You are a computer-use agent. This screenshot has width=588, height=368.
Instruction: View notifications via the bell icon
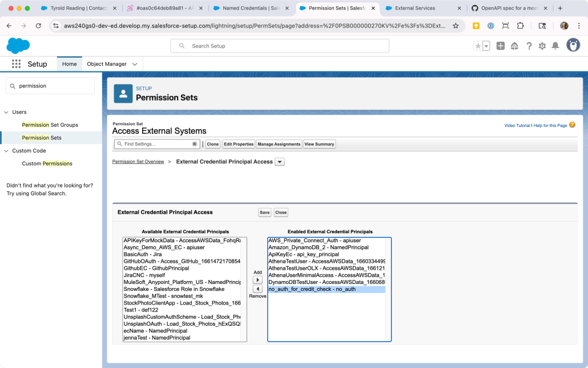tap(555, 46)
